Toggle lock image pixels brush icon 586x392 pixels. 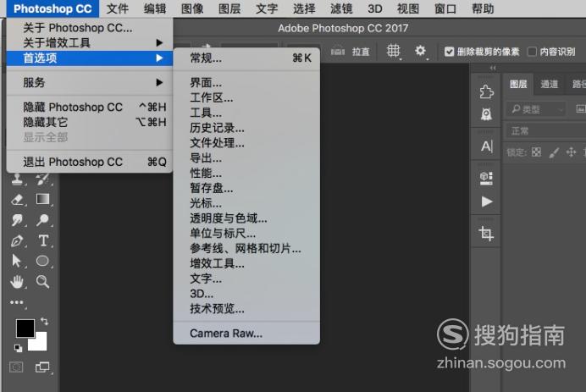point(554,152)
